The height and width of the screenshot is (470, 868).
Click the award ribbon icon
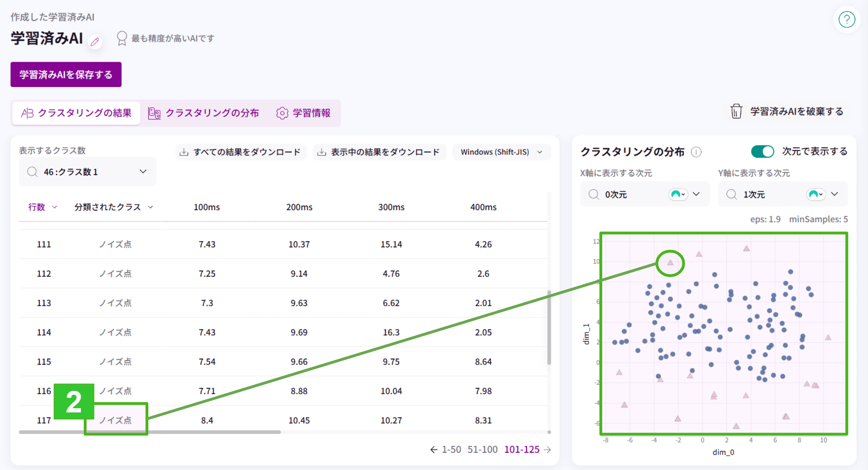[122, 38]
